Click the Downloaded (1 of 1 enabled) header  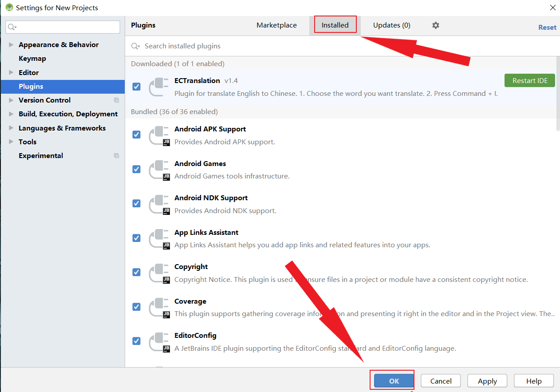(x=177, y=64)
